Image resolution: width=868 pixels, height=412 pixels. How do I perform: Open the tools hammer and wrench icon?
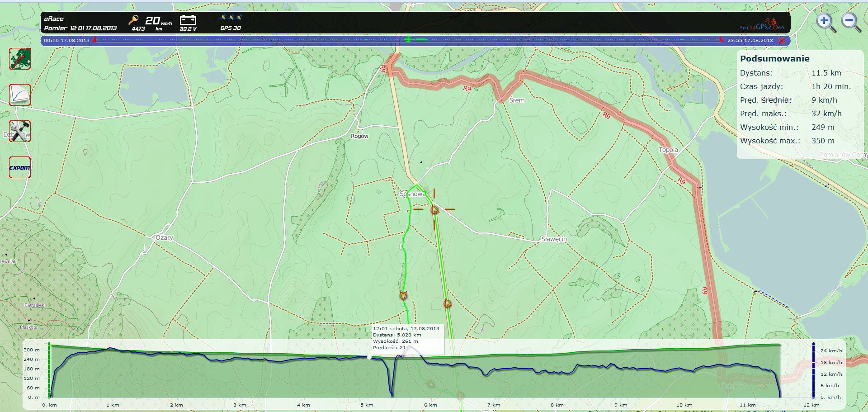(20, 131)
